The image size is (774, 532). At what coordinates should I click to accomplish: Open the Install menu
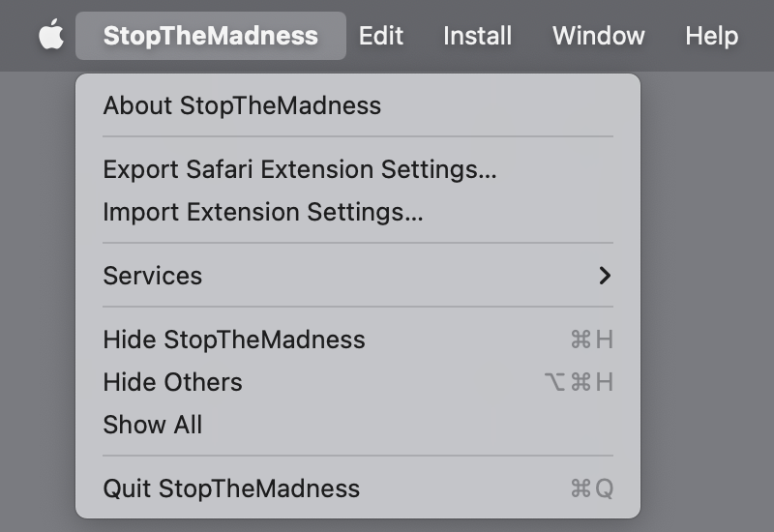(477, 36)
